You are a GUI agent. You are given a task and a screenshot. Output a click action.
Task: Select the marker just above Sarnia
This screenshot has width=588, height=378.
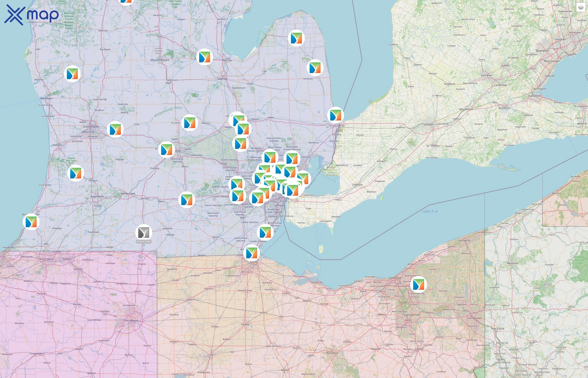coord(335,115)
